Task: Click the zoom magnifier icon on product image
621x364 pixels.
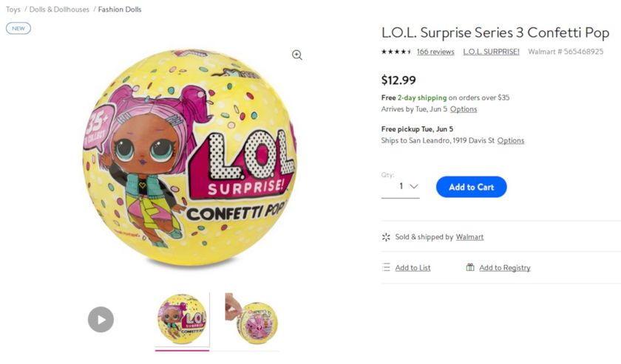Action: click(297, 55)
